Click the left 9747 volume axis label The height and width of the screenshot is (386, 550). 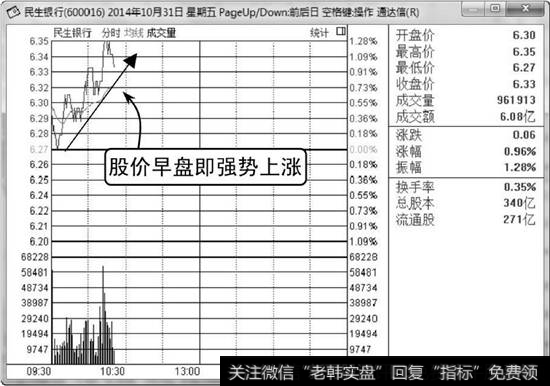(x=37, y=350)
